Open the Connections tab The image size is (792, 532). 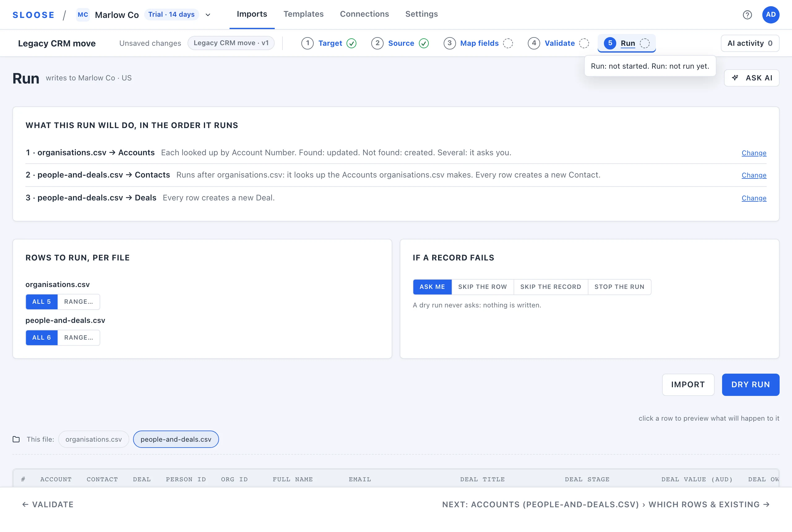pos(364,14)
